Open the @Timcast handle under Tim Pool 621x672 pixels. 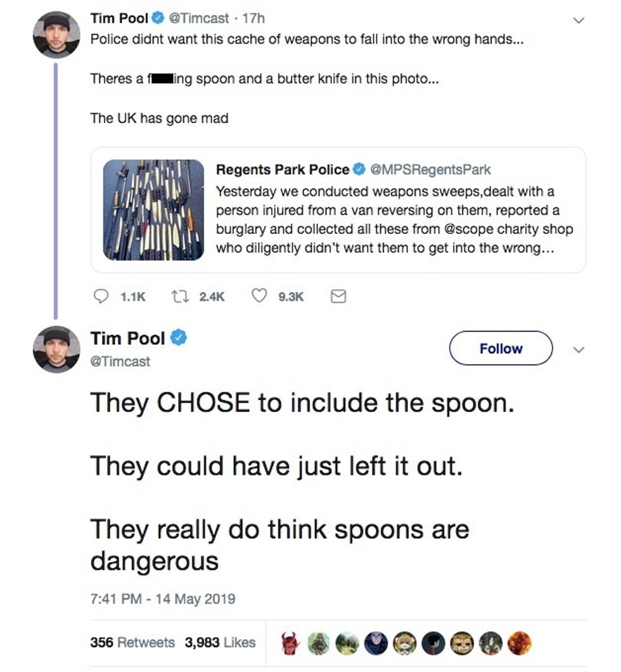coord(120,361)
